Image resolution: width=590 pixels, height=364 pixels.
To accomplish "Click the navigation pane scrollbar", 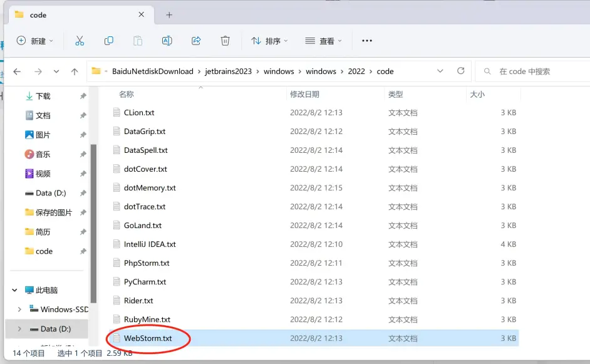I will point(93,224).
